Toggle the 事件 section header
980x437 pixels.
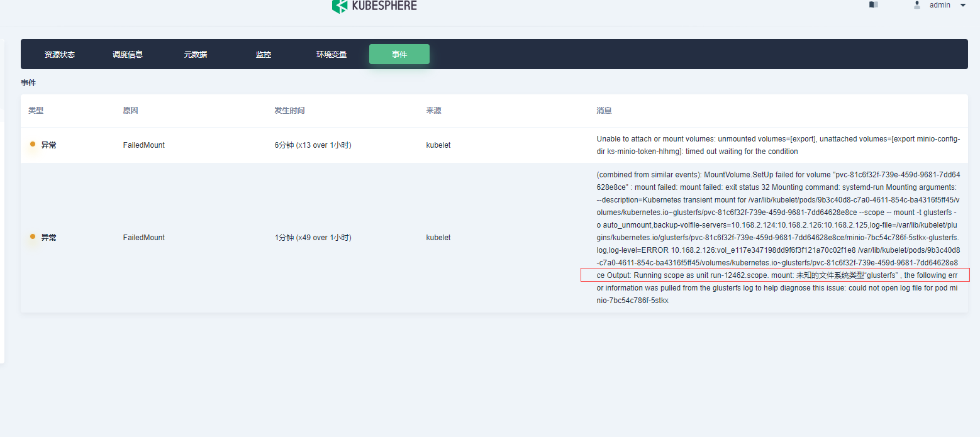pyautogui.click(x=28, y=82)
